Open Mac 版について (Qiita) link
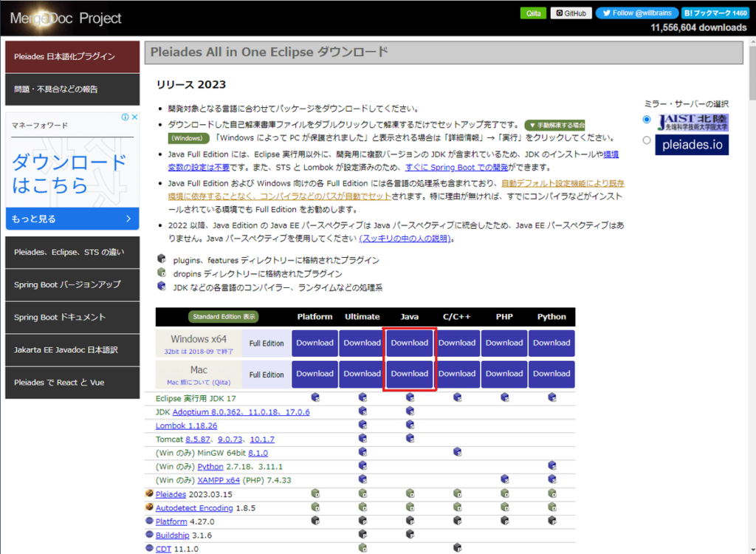This screenshot has width=756, height=554. click(199, 382)
